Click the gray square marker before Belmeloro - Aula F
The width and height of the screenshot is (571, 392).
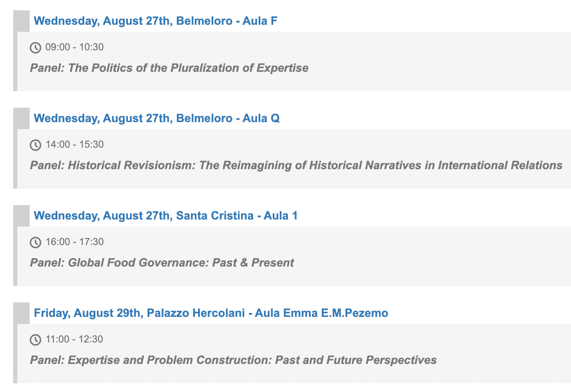click(x=21, y=21)
